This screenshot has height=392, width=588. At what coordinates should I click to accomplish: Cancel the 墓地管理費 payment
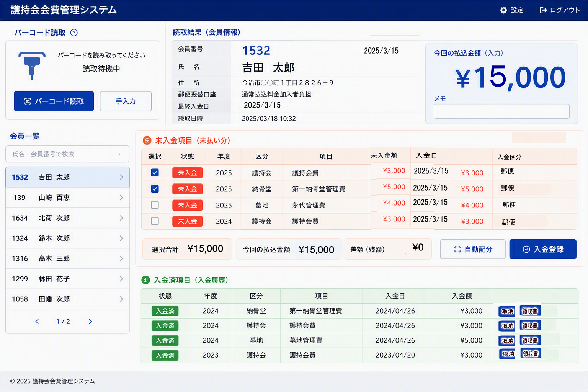[507, 340]
